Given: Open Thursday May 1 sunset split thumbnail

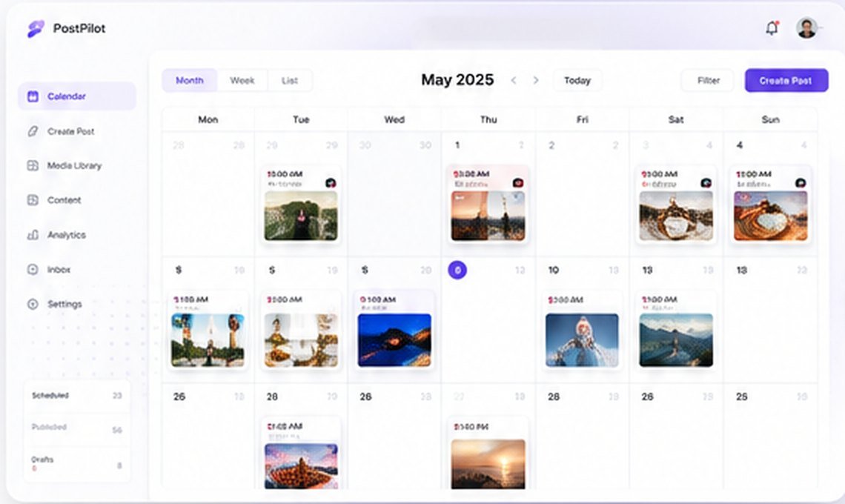Looking at the screenshot, I should click(x=488, y=216).
